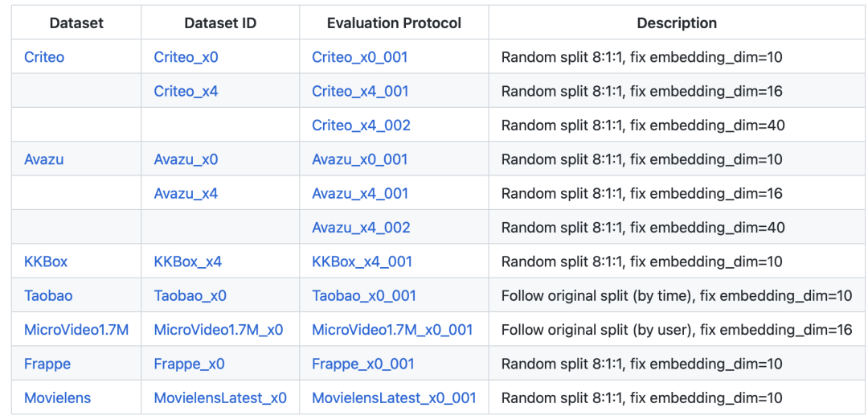
Task: Open the Avazu_x4 dataset ID link
Action: (186, 193)
